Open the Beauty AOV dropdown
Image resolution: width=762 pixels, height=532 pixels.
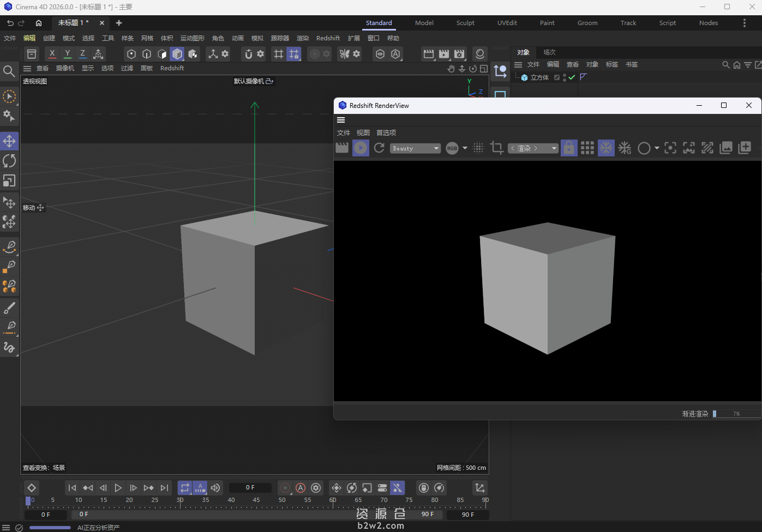tap(415, 148)
